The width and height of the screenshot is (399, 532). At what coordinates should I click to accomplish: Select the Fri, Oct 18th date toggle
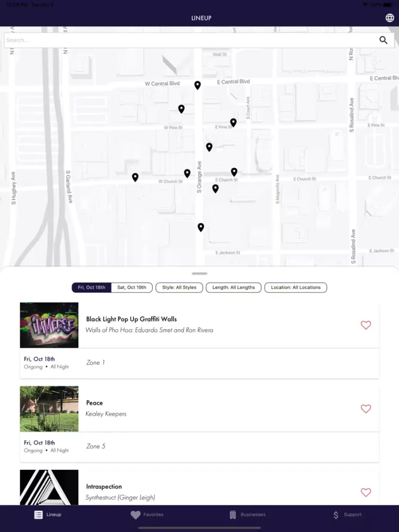tap(92, 287)
